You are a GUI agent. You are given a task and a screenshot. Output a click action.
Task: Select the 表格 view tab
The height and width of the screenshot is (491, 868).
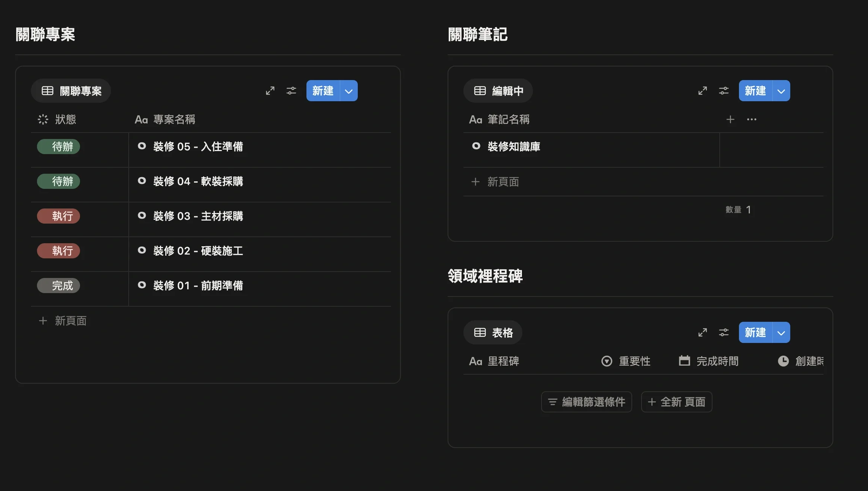(x=493, y=332)
